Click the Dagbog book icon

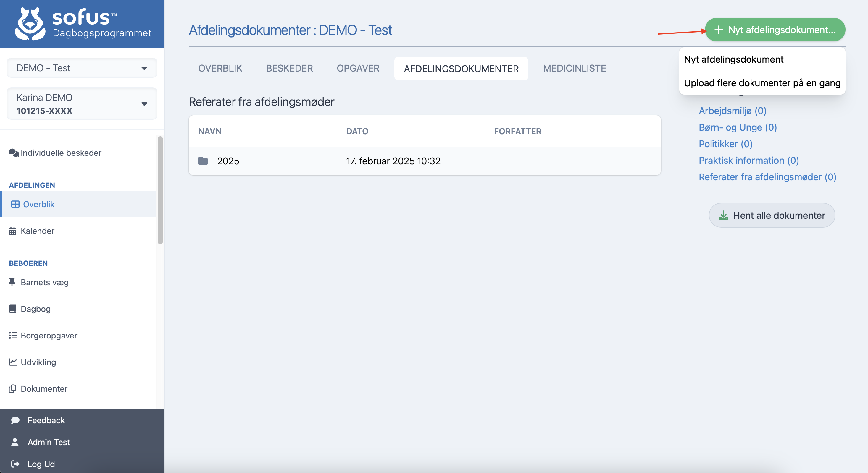pyautogui.click(x=12, y=309)
